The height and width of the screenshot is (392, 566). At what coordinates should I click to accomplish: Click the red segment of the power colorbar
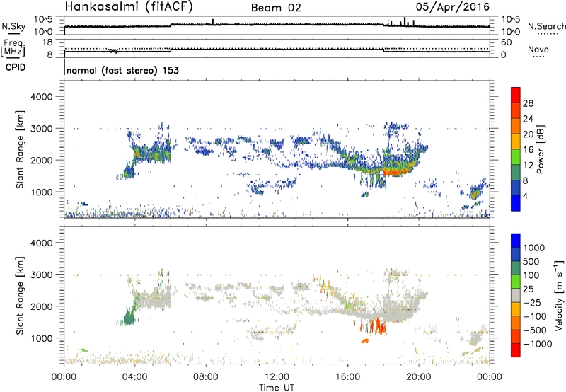tap(516, 95)
